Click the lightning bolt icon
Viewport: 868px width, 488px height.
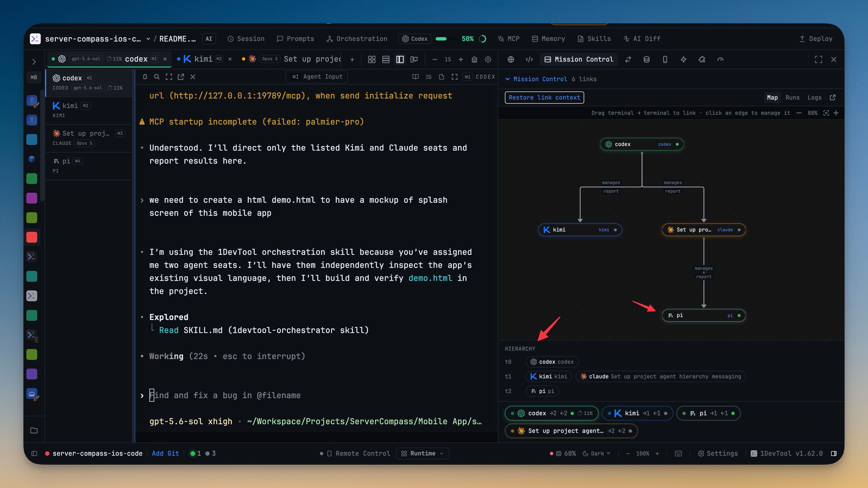pyautogui.click(x=683, y=59)
